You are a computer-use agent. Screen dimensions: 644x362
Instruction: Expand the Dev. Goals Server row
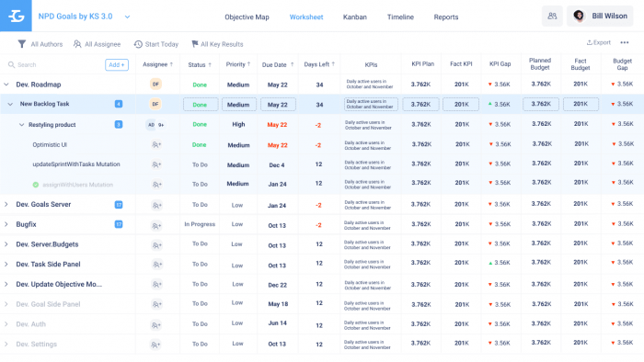pos(6,204)
